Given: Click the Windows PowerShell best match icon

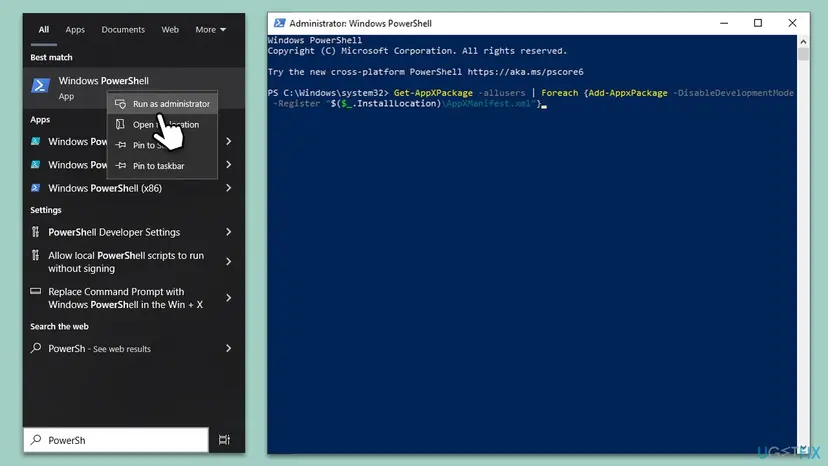Looking at the screenshot, I should point(40,85).
